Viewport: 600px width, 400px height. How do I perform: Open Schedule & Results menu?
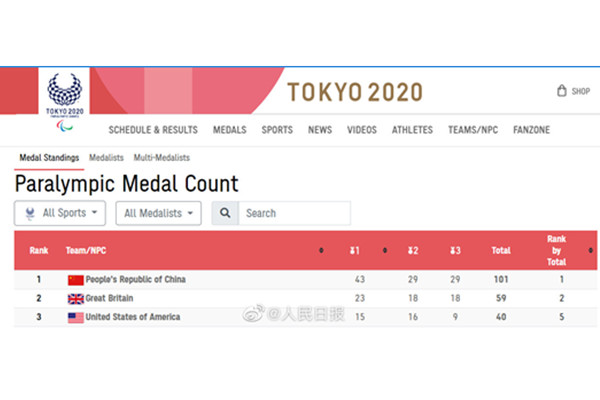click(153, 130)
